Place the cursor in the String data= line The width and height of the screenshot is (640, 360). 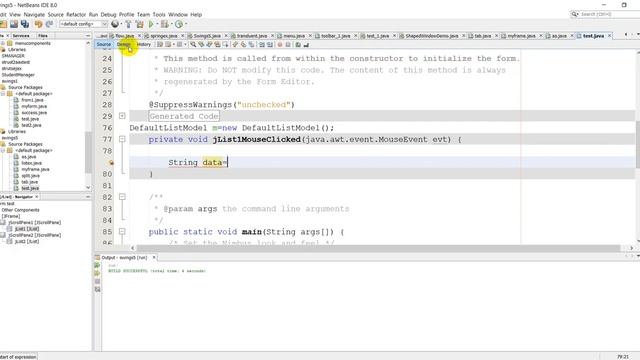point(382,162)
